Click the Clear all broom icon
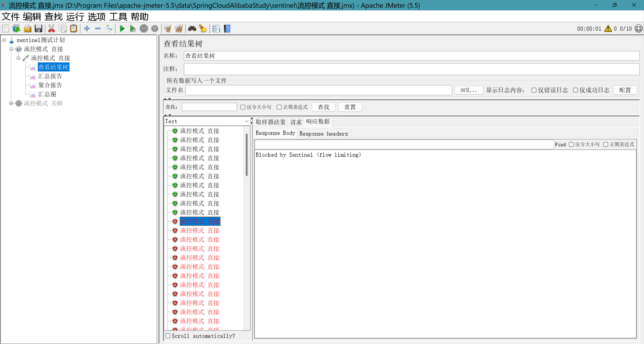 pos(179,29)
